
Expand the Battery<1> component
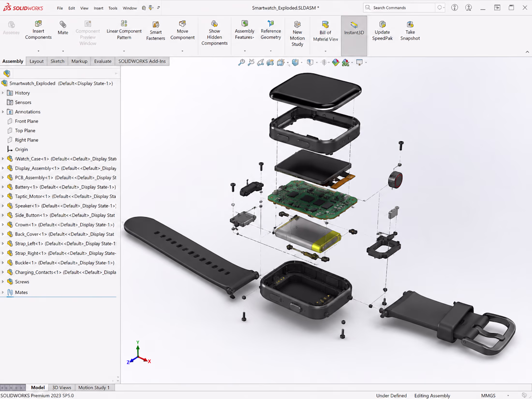point(3,187)
